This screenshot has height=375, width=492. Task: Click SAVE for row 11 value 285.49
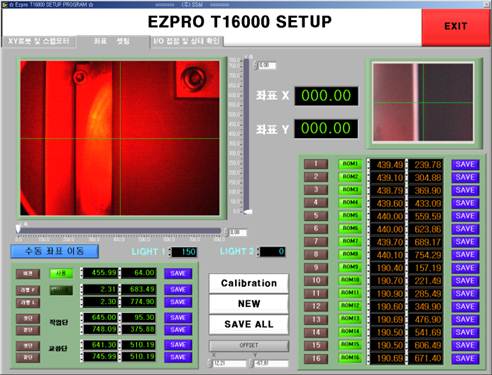point(465,293)
